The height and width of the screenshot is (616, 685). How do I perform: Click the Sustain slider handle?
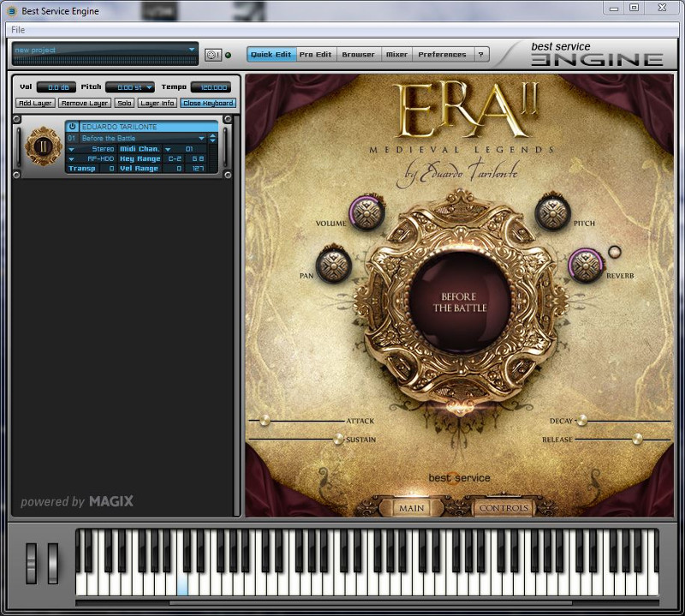point(338,439)
